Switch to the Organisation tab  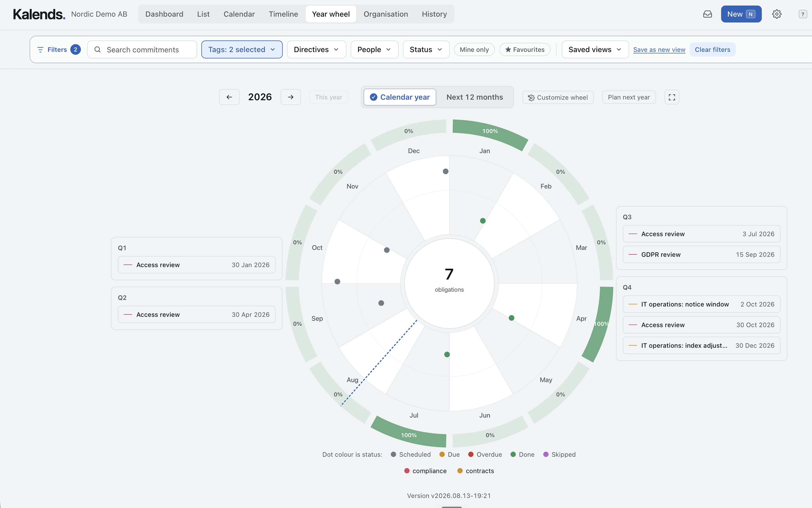point(385,14)
